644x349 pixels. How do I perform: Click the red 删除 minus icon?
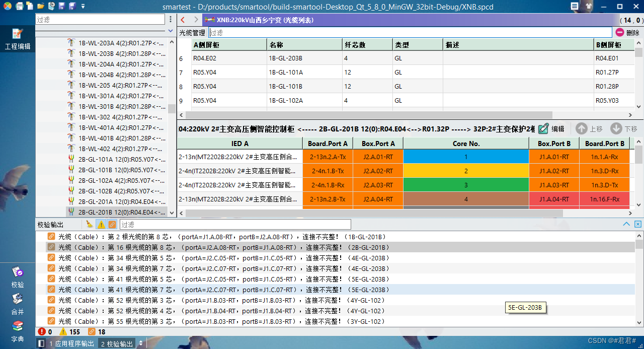(x=620, y=32)
